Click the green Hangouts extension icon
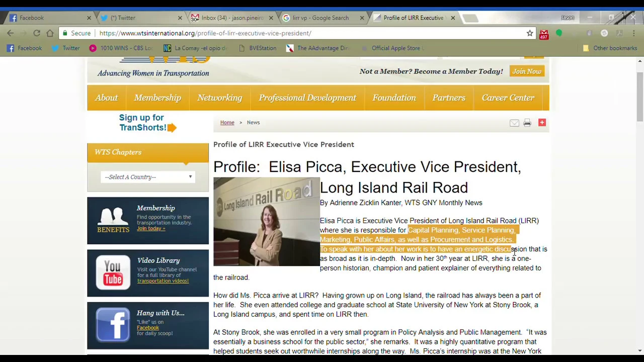The height and width of the screenshot is (362, 644). point(559,33)
